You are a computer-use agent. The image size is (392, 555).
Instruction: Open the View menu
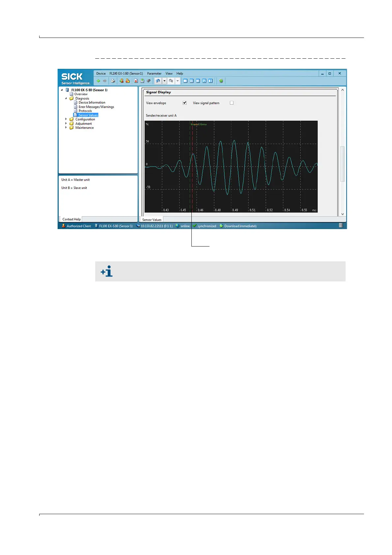(169, 73)
